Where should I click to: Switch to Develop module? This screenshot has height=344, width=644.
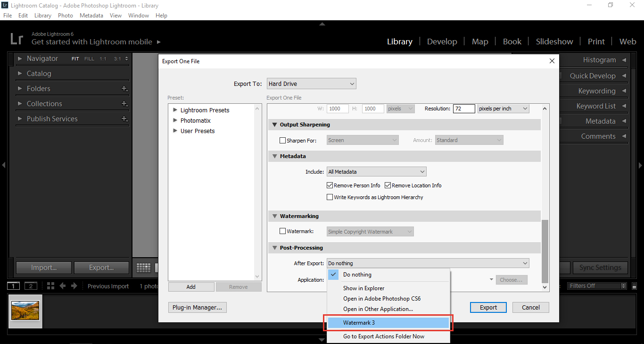pos(442,42)
